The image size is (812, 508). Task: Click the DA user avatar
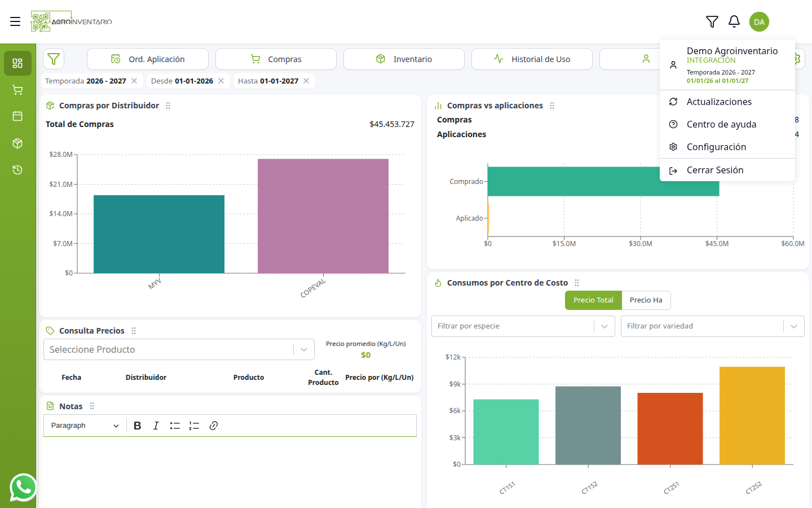point(759,22)
